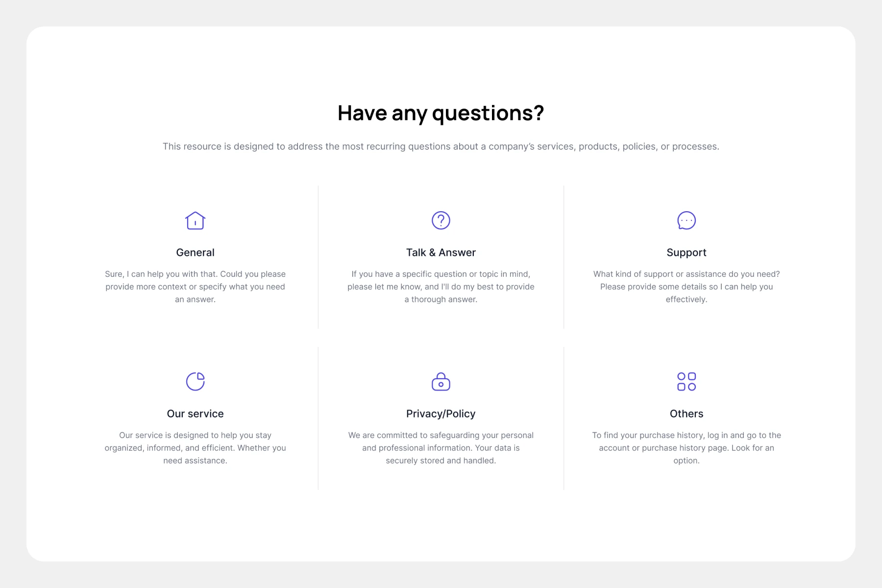Image resolution: width=882 pixels, height=588 pixels.
Task: Click the "If you have a specific question" paragraph
Action: coord(441,287)
